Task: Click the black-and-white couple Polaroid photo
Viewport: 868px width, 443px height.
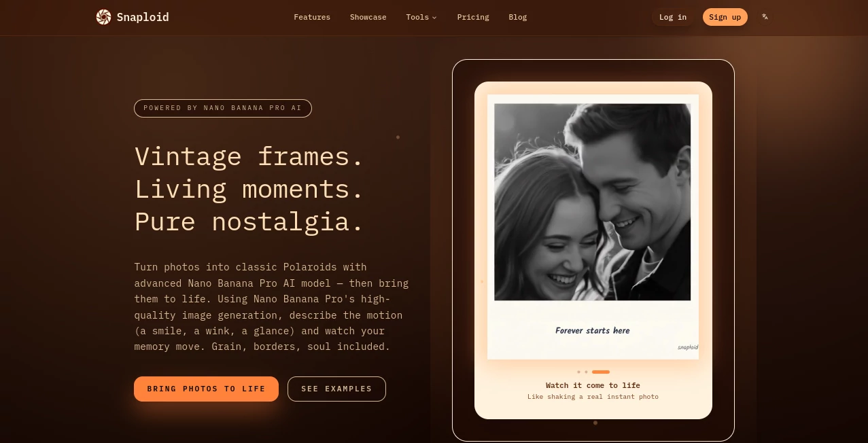Action: pyautogui.click(x=593, y=200)
